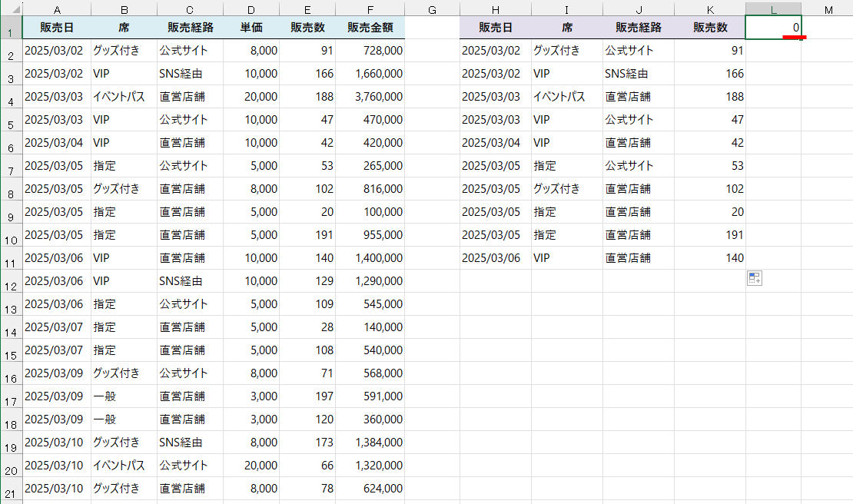Screen dimensions: 853x504
Task: Click イベントパス in column I
Action: [567, 97]
